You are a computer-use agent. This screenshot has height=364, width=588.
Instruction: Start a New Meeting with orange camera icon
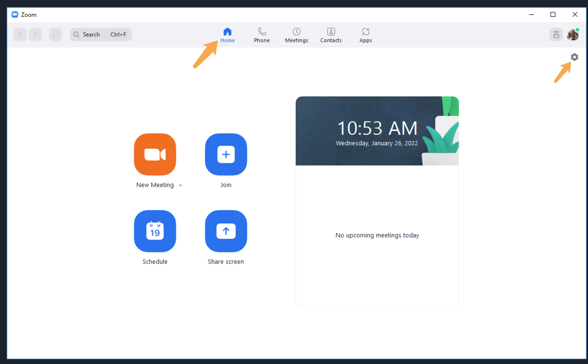(155, 154)
